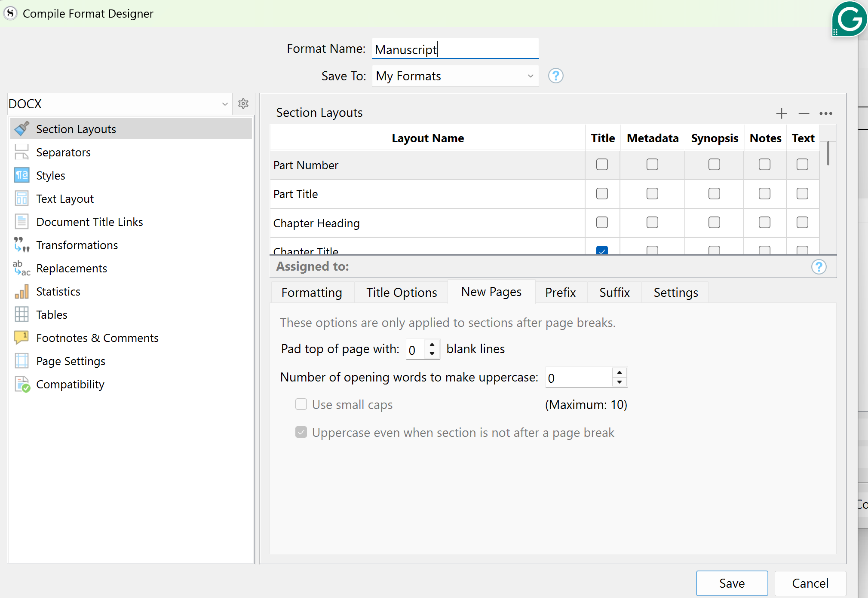Screen dimensions: 868x598
Task: Switch to the Prefix tab
Action: pyautogui.click(x=560, y=293)
